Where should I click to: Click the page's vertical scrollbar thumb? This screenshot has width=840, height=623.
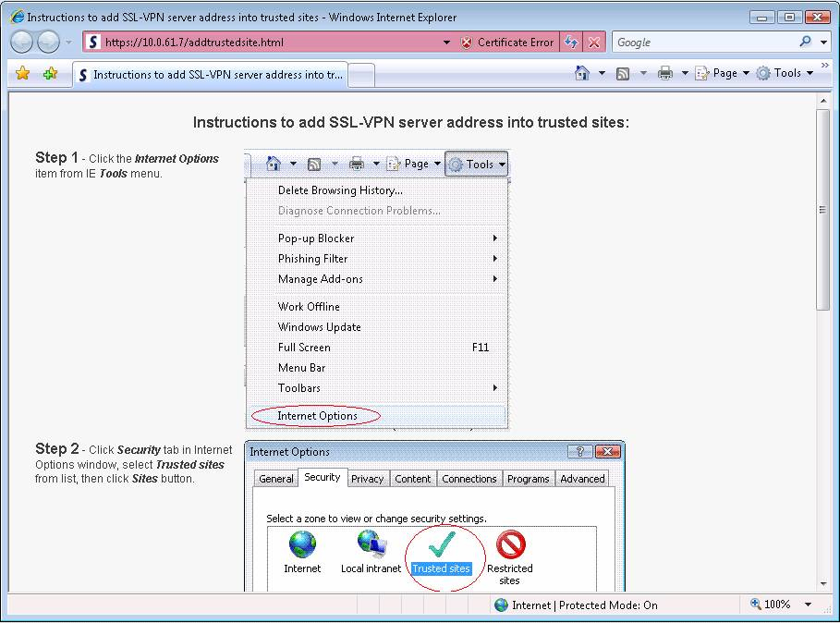[823, 210]
